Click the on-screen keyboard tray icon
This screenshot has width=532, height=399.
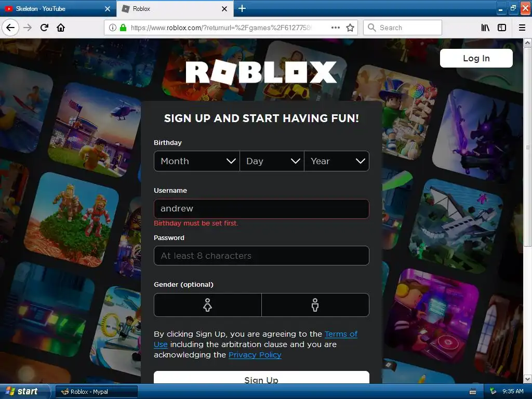pyautogui.click(x=473, y=392)
